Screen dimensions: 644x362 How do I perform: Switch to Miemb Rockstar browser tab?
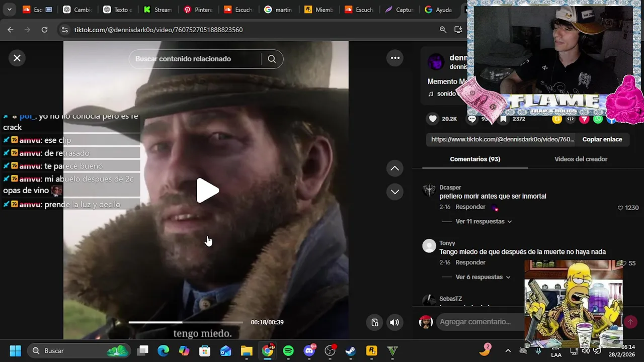(x=318, y=10)
